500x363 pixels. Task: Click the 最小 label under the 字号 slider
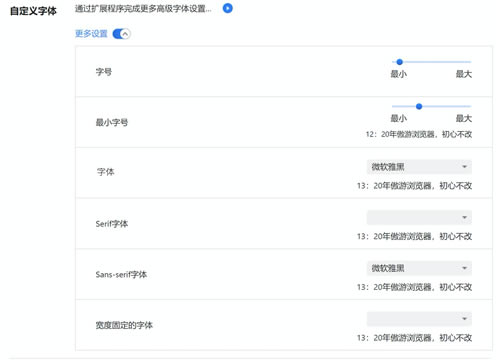click(x=399, y=74)
